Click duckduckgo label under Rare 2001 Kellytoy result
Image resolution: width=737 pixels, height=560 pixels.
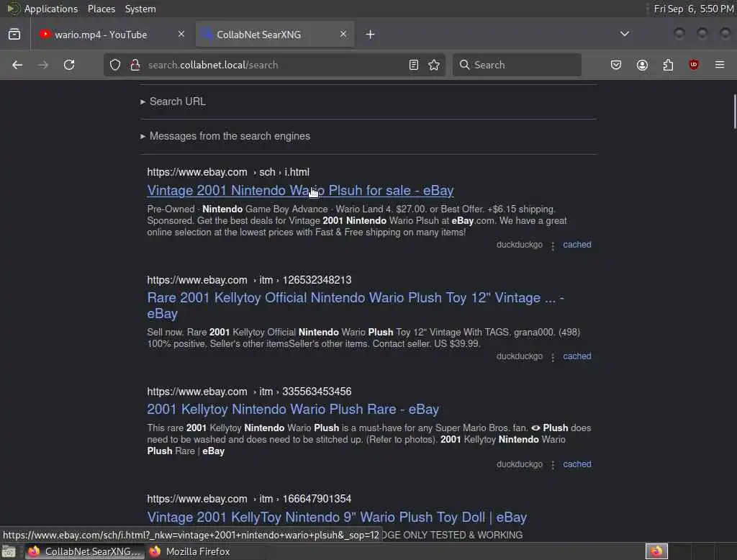pos(520,356)
